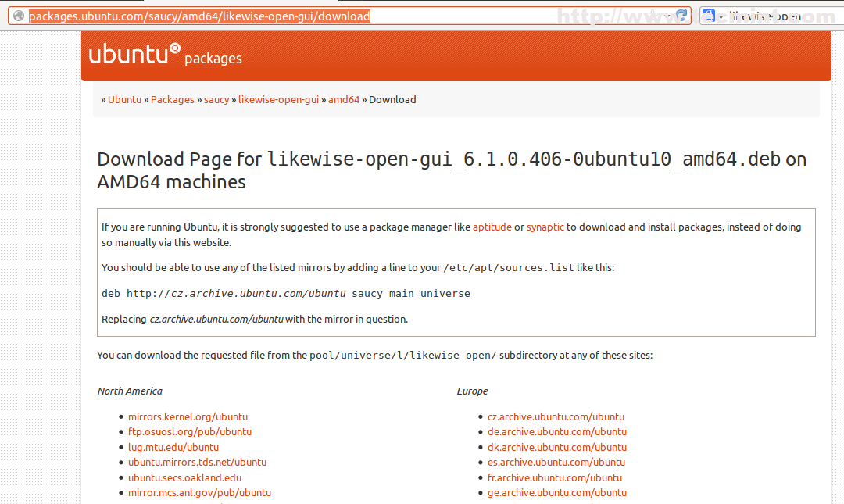Click the deb sources.list example line
The width and height of the screenshot is (844, 504).
pos(286,294)
